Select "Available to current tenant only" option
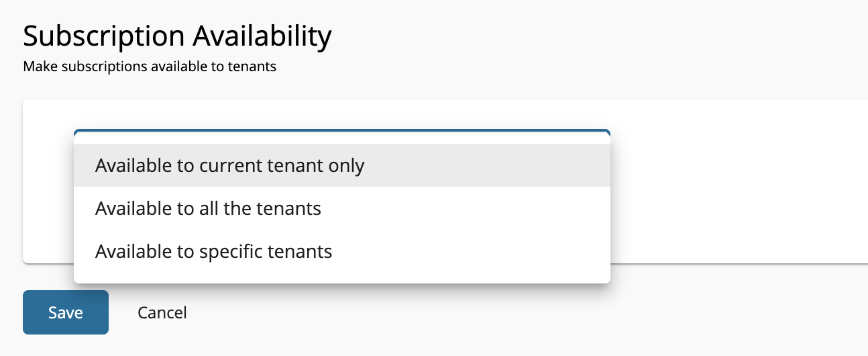Viewport: 868px width, 356px height. (229, 165)
